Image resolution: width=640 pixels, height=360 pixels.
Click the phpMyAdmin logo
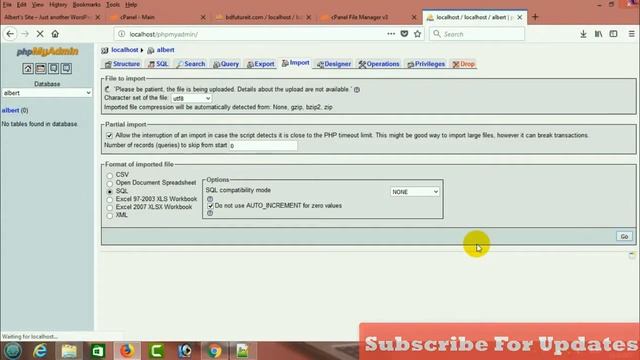point(47,51)
